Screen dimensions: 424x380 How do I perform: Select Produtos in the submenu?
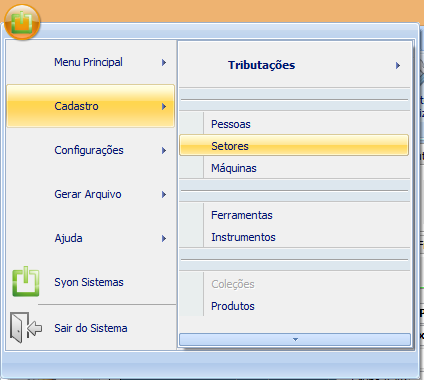[294, 306]
